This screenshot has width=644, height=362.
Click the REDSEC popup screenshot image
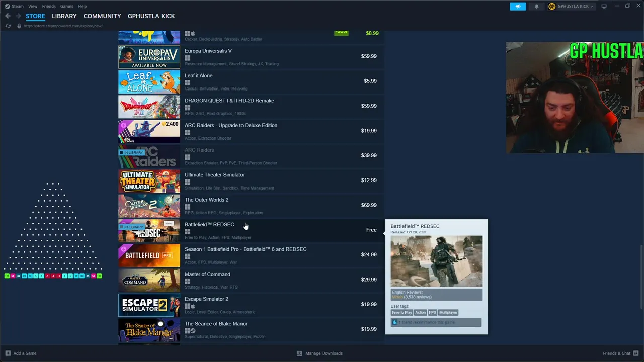coord(437,261)
